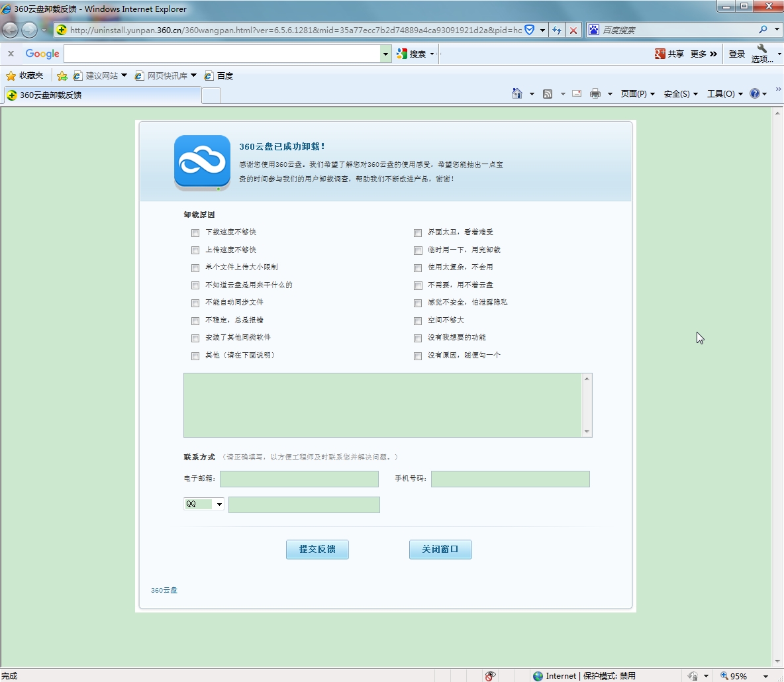Click the 360云盘 cloud logo image

tap(202, 162)
